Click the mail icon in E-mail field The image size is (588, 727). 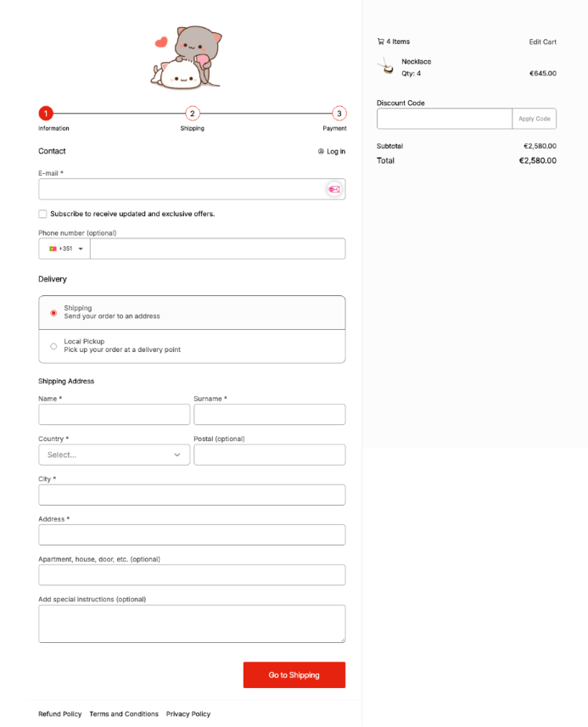click(334, 189)
